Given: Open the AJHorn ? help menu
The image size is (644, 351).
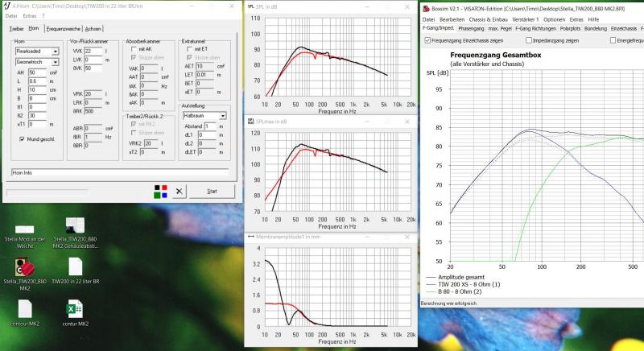Looking at the screenshot, I should pyautogui.click(x=43, y=16).
